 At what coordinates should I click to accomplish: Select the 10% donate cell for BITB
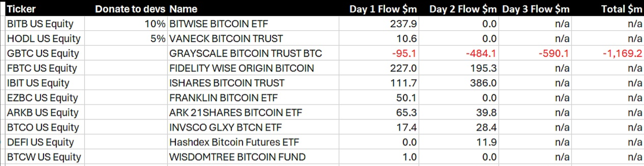click(155, 24)
